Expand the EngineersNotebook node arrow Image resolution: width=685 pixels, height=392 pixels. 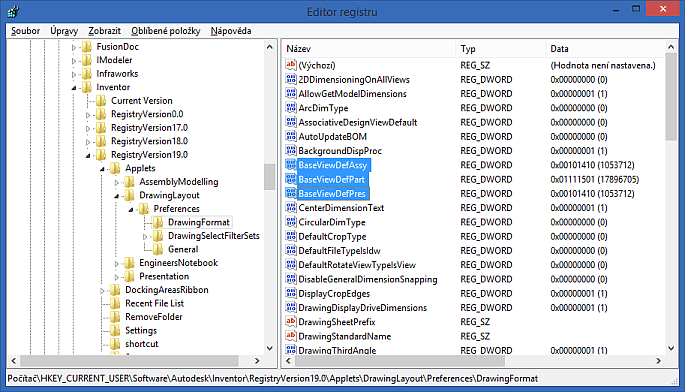point(116,264)
